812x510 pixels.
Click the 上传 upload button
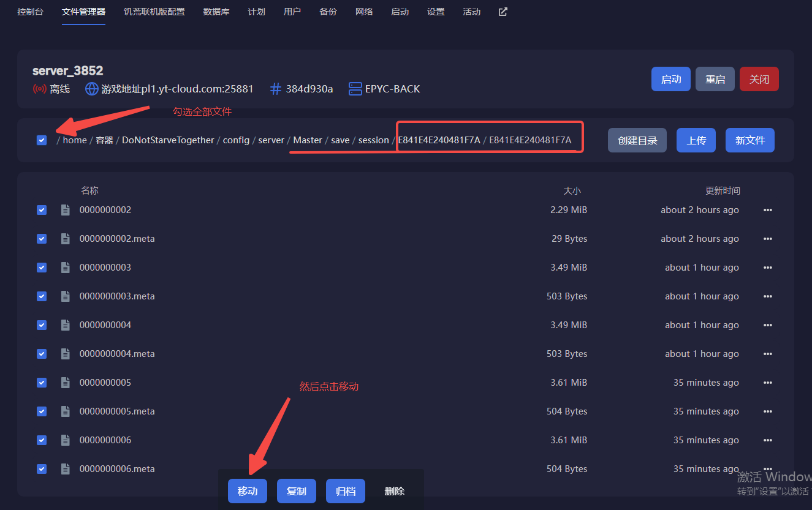pos(696,140)
